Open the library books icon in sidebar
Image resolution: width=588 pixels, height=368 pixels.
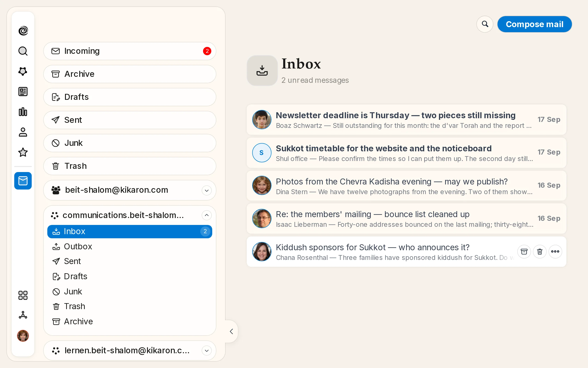(x=23, y=112)
